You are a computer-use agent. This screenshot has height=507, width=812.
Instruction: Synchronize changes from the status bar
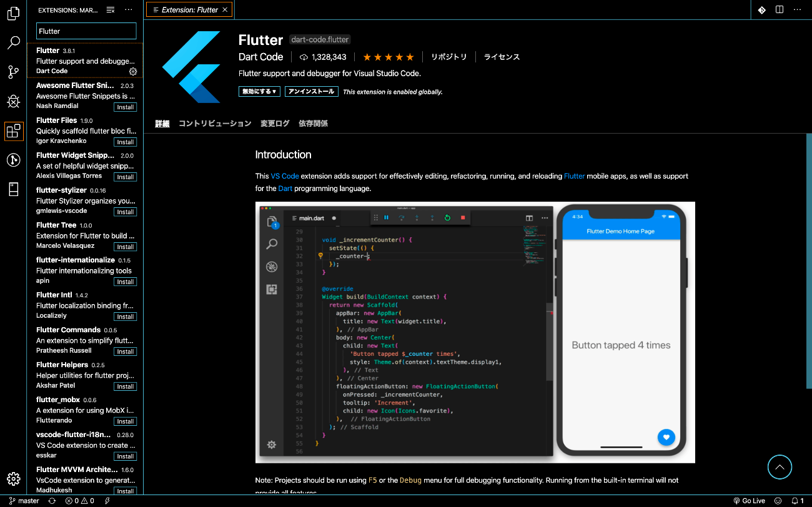tap(52, 501)
